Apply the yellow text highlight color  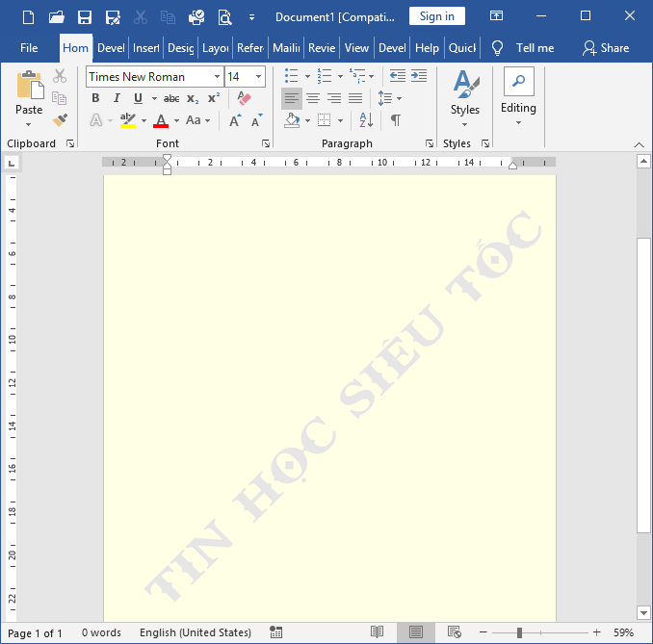point(128,120)
